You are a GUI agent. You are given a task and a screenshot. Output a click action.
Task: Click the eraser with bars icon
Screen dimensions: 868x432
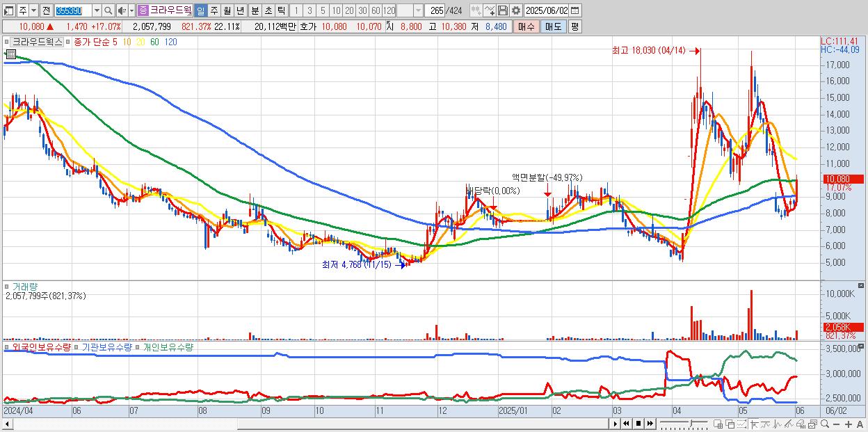coord(801,424)
